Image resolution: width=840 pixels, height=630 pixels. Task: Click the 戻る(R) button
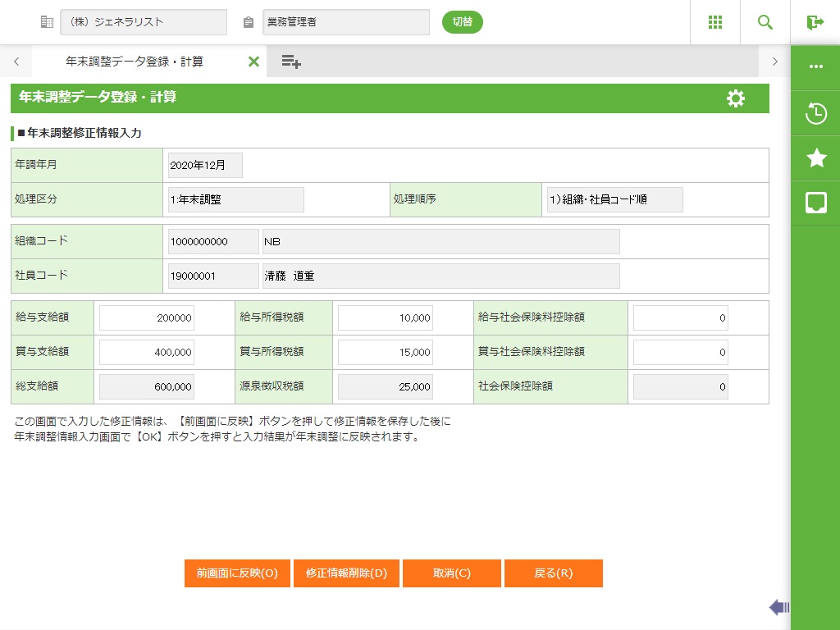[554, 573]
